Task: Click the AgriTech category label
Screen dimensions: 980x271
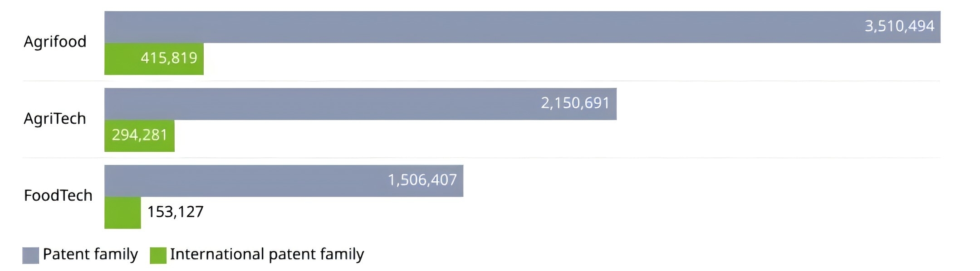Action: [55, 119]
